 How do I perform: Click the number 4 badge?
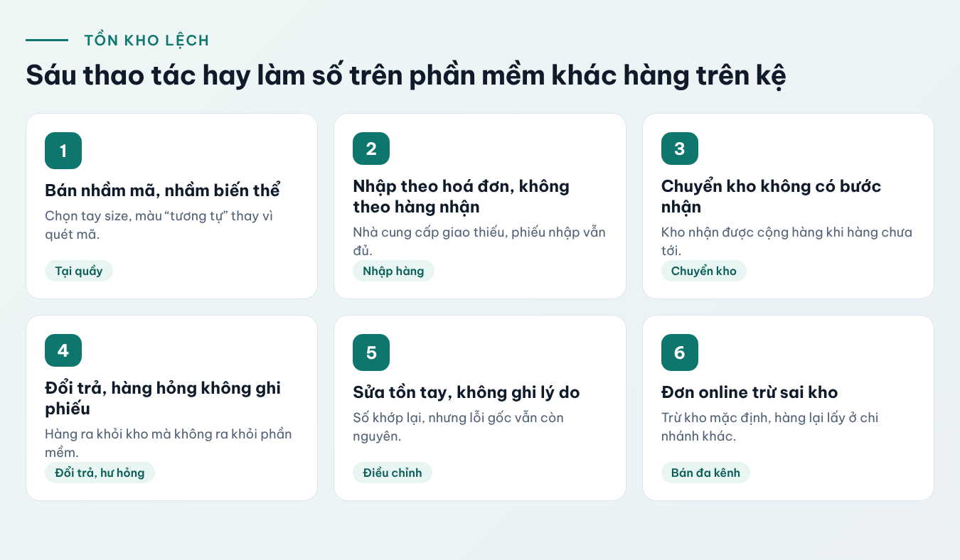click(63, 350)
